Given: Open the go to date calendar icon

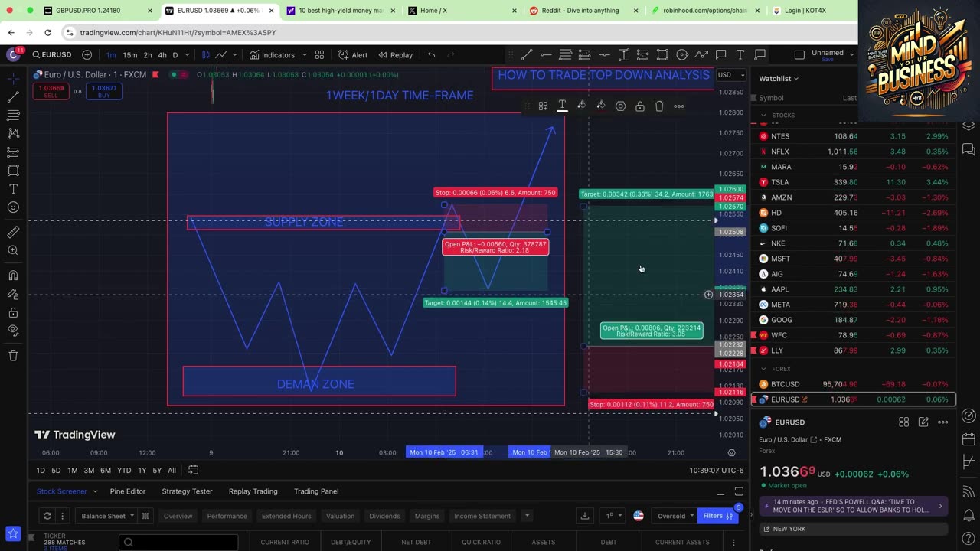Looking at the screenshot, I should coord(194,470).
